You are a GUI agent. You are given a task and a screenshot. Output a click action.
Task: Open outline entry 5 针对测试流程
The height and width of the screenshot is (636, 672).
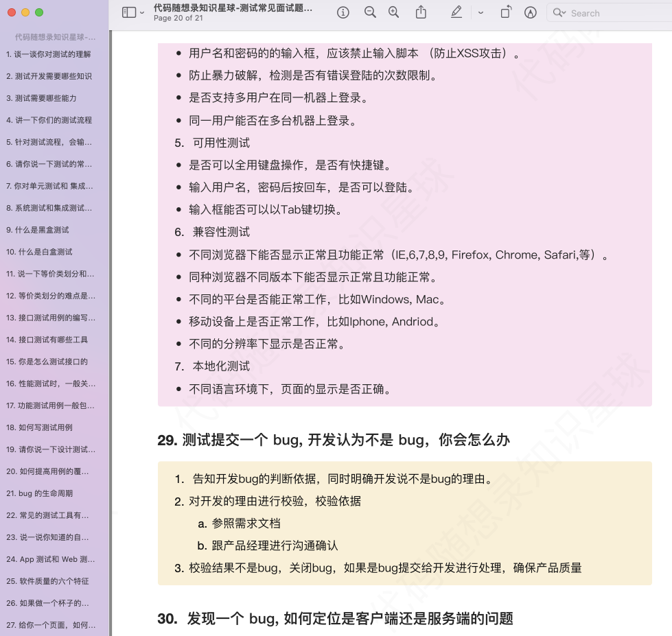49,142
